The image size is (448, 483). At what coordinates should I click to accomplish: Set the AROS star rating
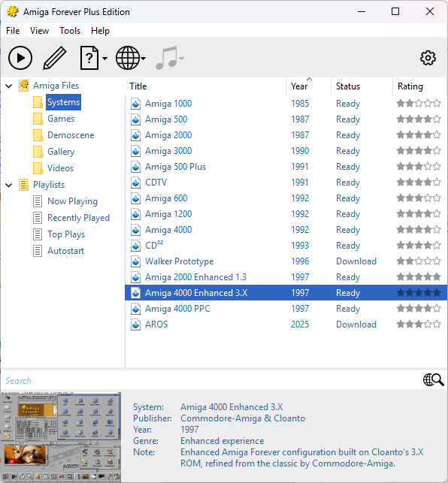[x=419, y=325]
